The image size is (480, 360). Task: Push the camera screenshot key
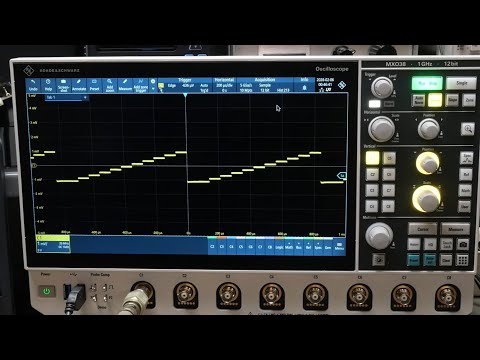pyautogui.click(x=463, y=244)
